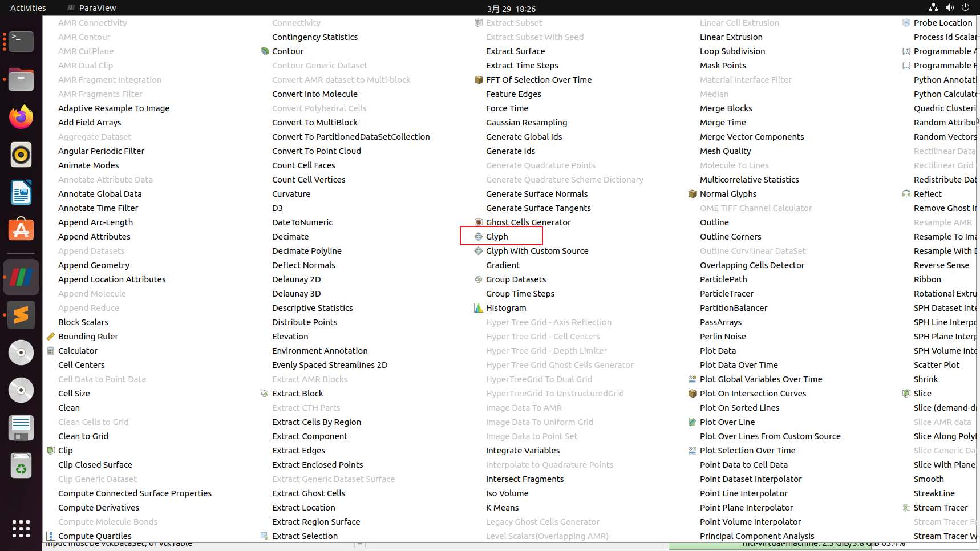Viewport: 980px width, 551px height.
Task: Select Extract Surface filter
Action: pyautogui.click(x=515, y=51)
